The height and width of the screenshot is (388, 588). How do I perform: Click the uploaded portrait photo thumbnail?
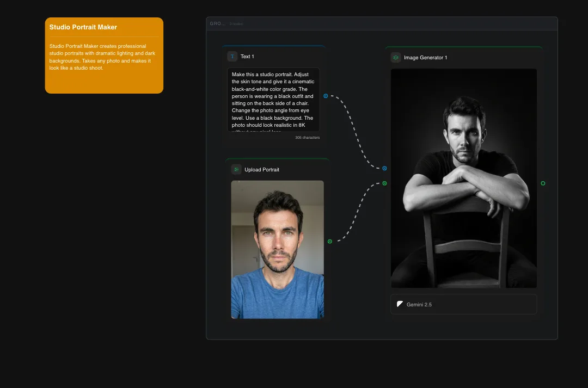(x=278, y=249)
